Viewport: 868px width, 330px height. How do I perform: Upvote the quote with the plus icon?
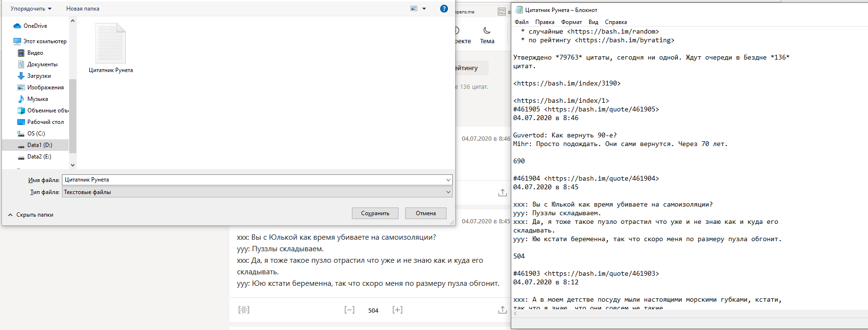tap(398, 310)
